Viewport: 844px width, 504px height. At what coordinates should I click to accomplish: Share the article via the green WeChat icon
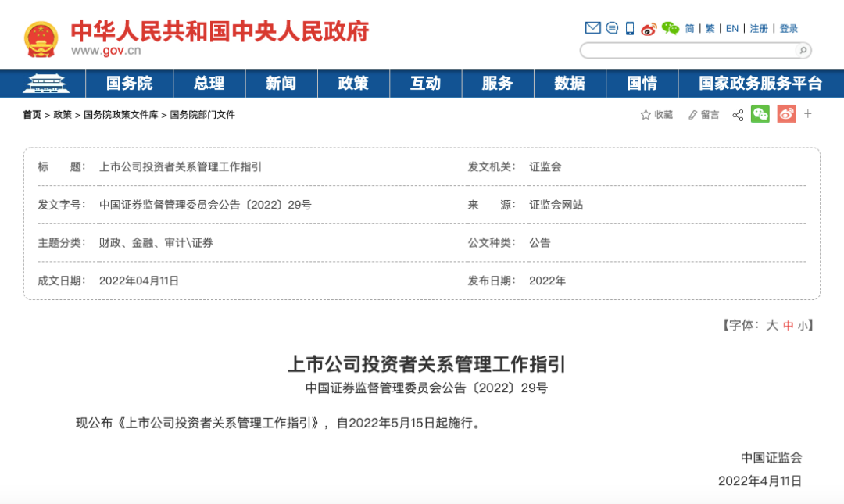tap(761, 114)
